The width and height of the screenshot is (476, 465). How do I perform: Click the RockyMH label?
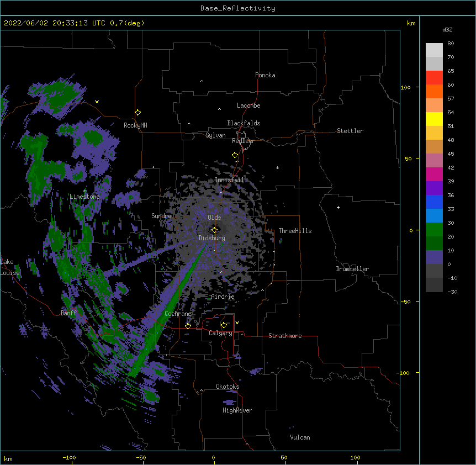pos(135,125)
